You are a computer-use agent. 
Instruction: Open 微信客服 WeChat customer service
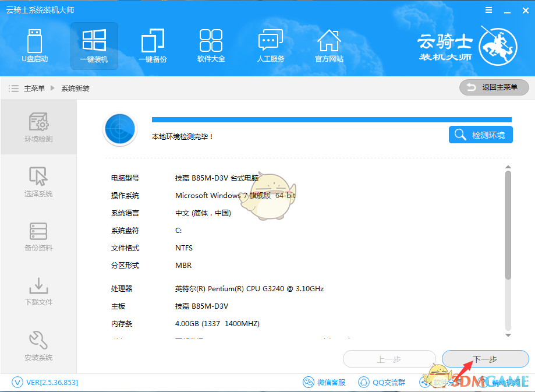(x=324, y=382)
